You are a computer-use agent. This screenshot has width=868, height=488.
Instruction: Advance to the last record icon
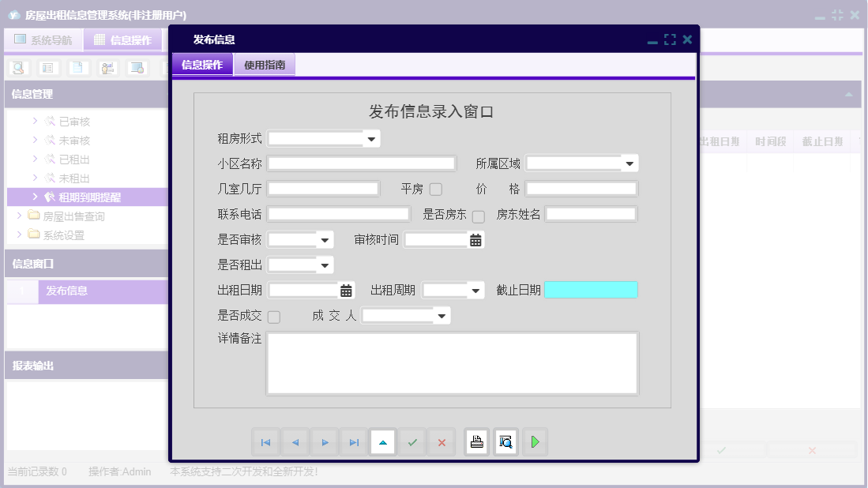[354, 442]
